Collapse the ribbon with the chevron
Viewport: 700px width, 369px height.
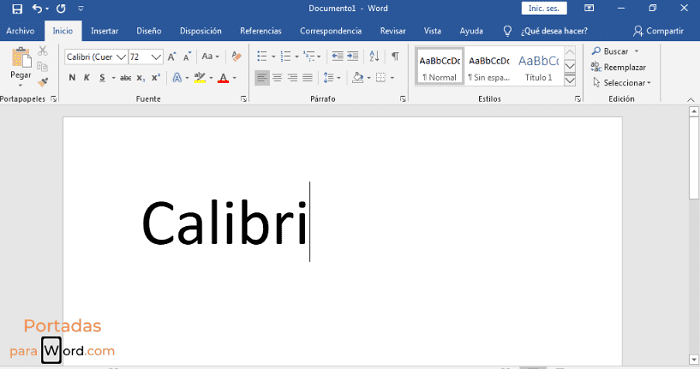(x=691, y=100)
